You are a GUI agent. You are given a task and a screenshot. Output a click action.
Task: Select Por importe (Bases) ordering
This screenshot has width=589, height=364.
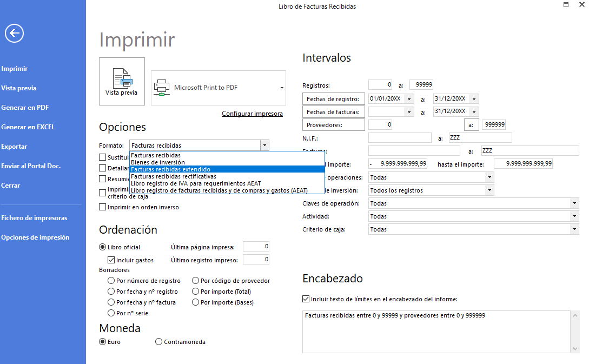click(x=195, y=302)
